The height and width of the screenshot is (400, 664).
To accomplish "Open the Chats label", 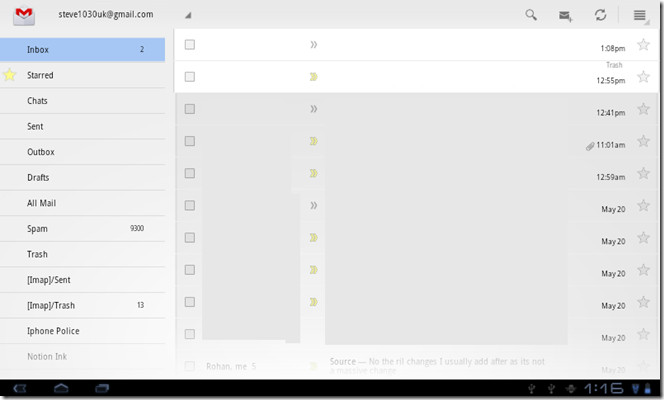I will [x=83, y=101].
